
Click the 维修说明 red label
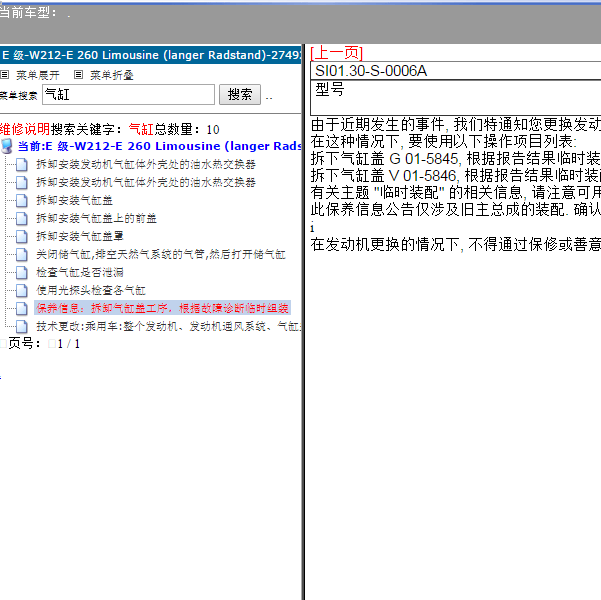(25, 129)
